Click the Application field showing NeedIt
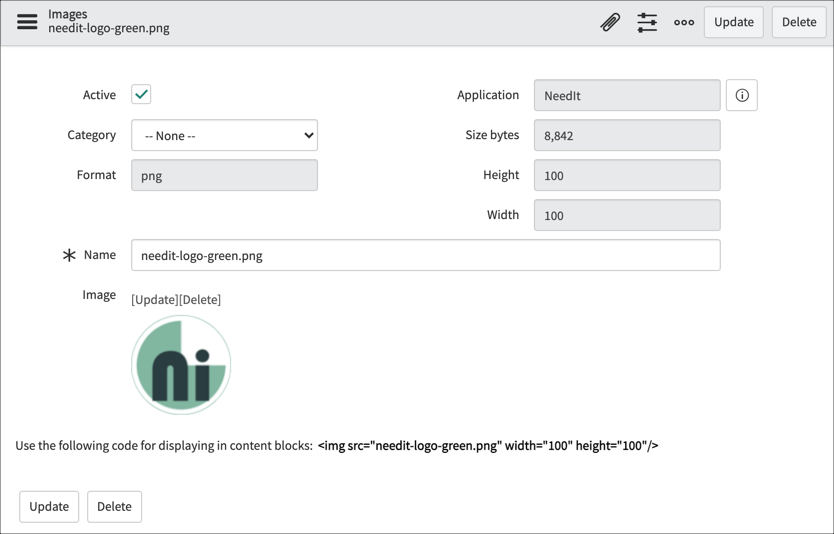This screenshot has height=534, width=834. click(x=627, y=95)
